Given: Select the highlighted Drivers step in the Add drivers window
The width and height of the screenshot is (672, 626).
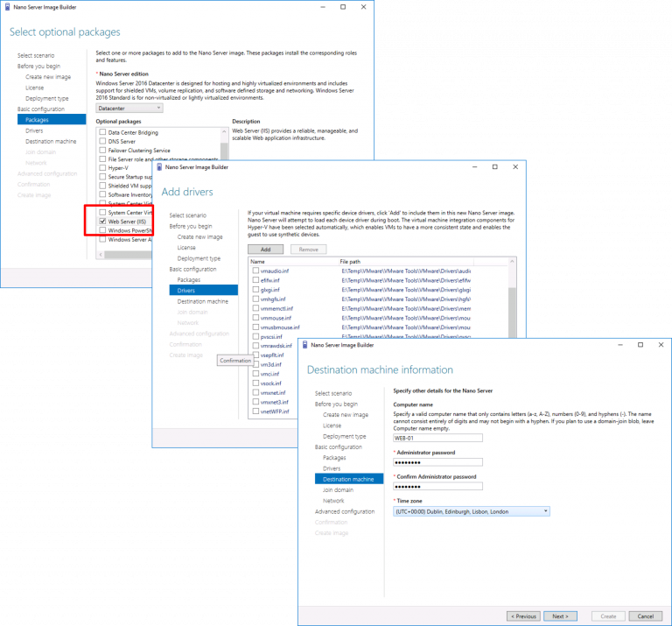Looking at the screenshot, I should pyautogui.click(x=204, y=291).
